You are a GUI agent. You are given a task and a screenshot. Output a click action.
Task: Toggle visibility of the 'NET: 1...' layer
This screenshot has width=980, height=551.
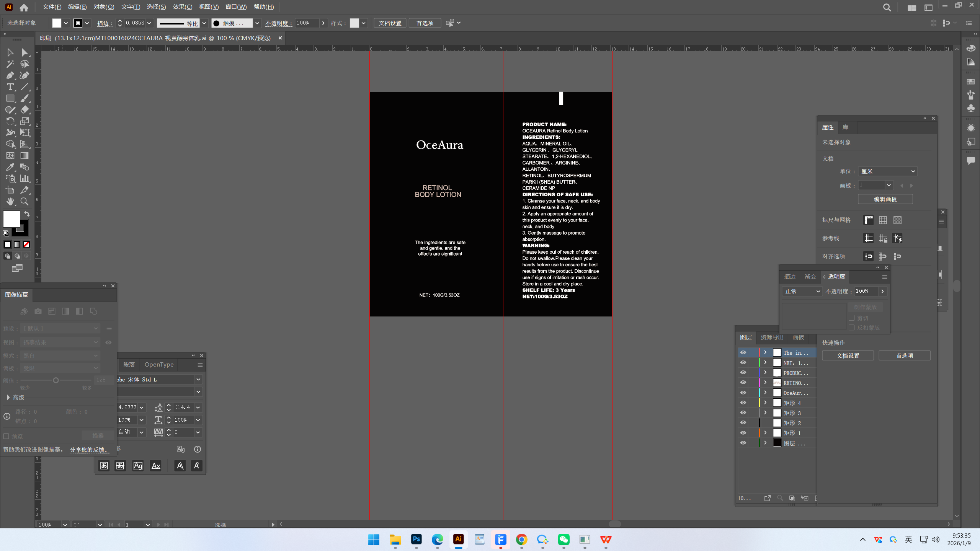(x=743, y=362)
